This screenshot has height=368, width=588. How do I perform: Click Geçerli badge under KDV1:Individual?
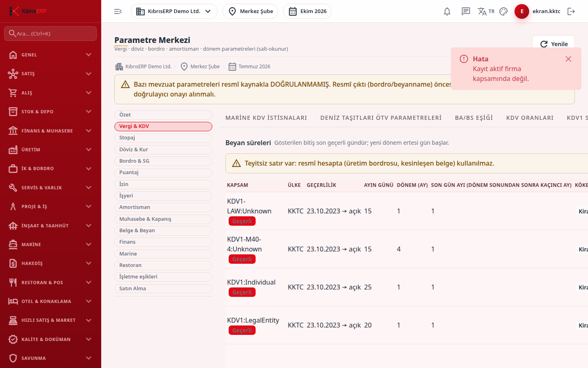point(242,292)
